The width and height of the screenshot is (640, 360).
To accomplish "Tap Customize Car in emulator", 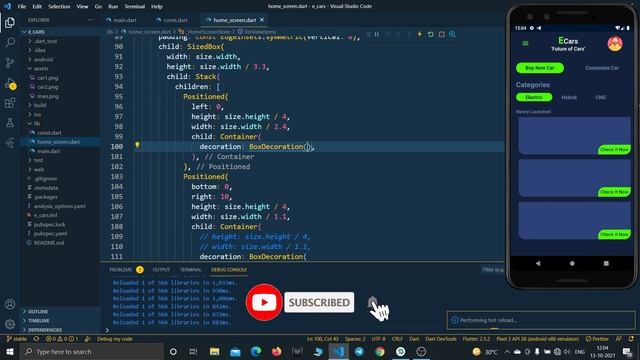I will pyautogui.click(x=602, y=68).
